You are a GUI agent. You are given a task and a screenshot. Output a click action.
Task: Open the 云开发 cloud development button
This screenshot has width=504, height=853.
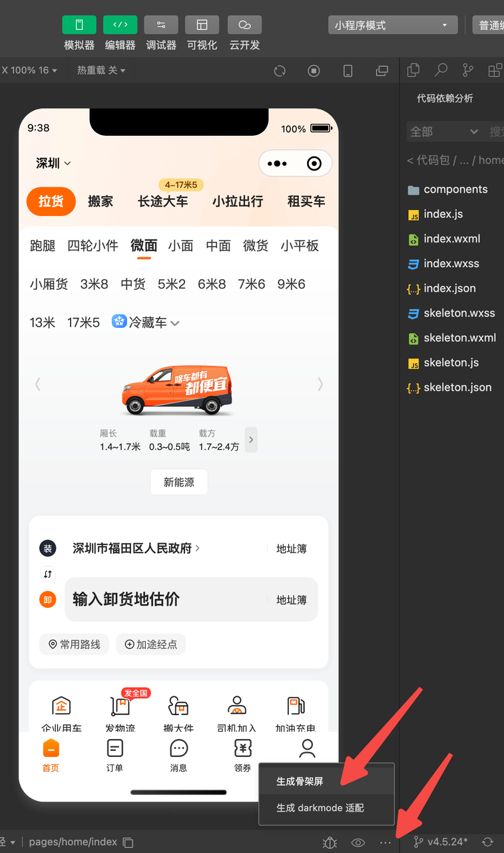click(x=244, y=25)
